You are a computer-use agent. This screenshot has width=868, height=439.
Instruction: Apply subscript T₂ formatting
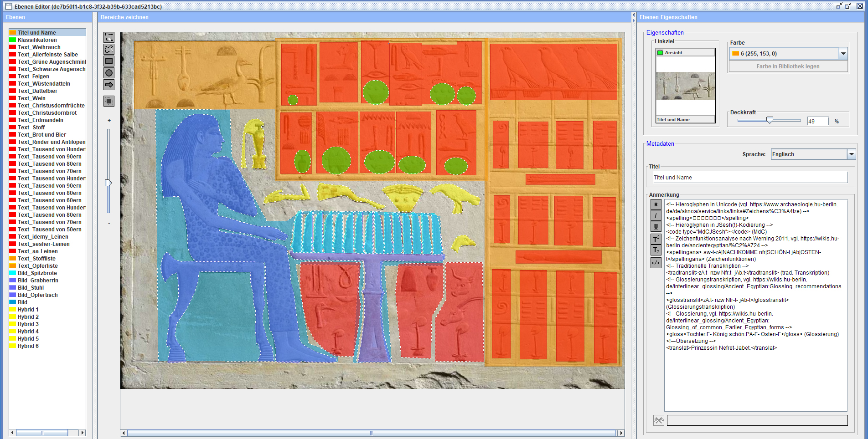point(656,250)
